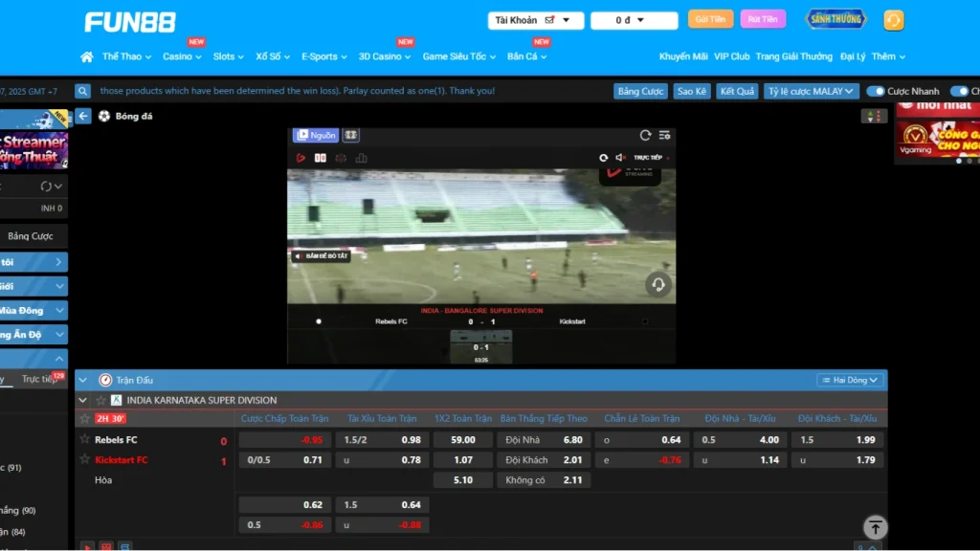Screen dimensions: 980x551
Task: Open picture-in-picture mode beside Nguồn
Action: (349, 135)
